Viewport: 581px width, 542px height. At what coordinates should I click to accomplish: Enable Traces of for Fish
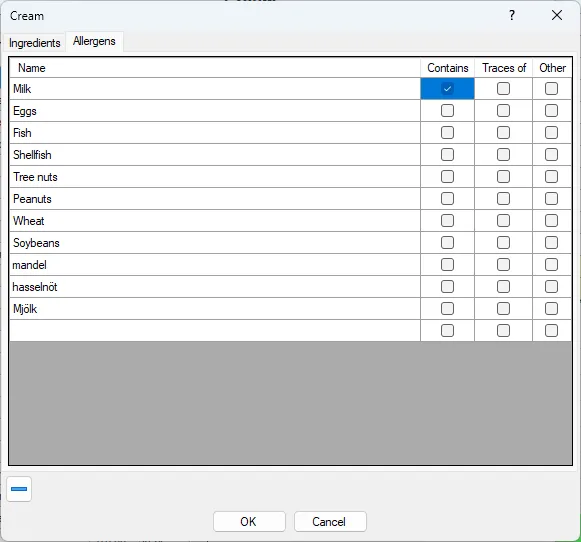[503, 133]
